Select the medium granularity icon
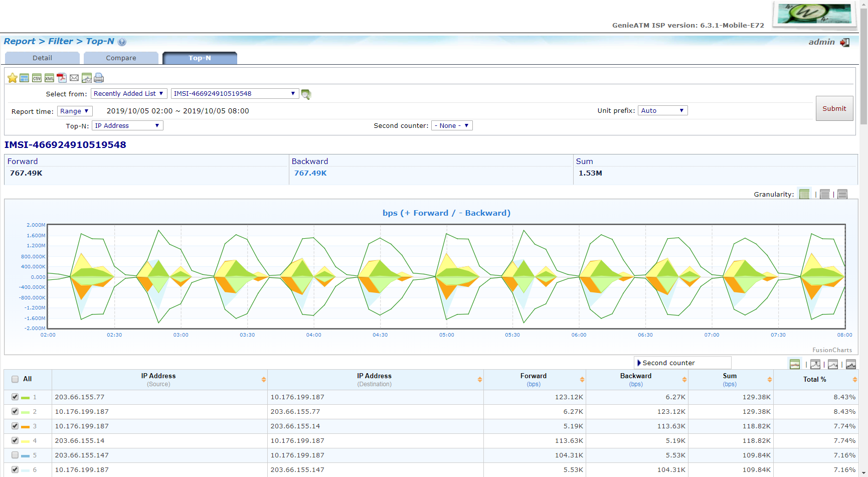Image resolution: width=868 pixels, height=477 pixels. tap(825, 194)
